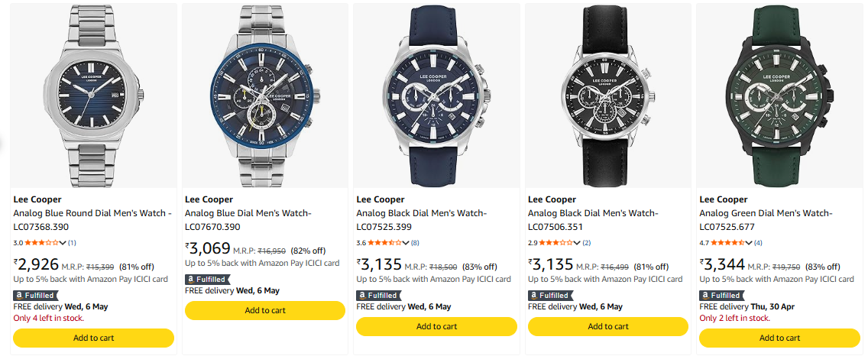Add the Green Dial watch to cart
The height and width of the screenshot is (356, 868).
(x=779, y=338)
